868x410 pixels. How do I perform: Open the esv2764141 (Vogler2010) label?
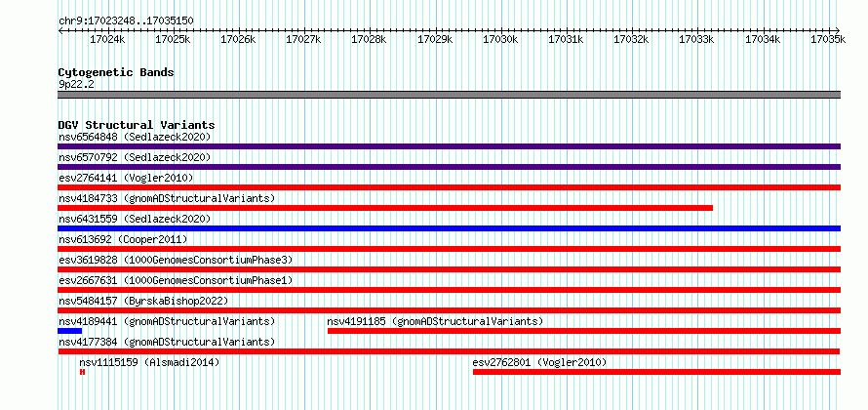[x=126, y=178]
